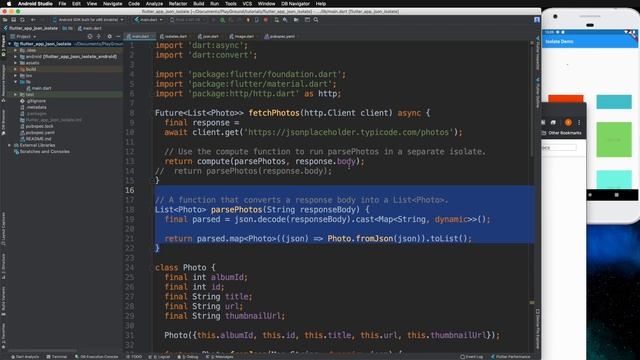Collapse the flutter_app_json_isolate root node
Viewport: 640px width, 360px height.
(x=9, y=44)
